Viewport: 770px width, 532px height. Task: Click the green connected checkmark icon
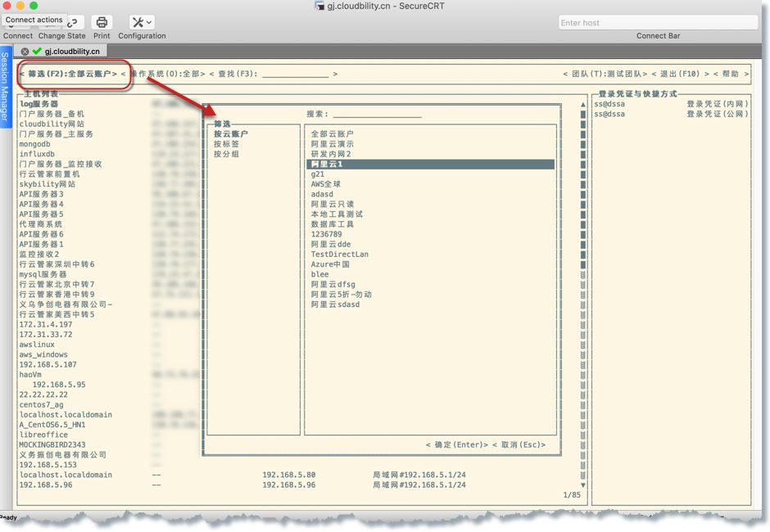(37, 52)
